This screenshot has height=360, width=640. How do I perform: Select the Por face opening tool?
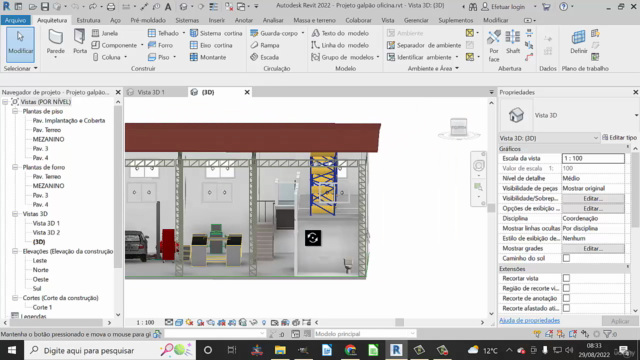[494, 46]
